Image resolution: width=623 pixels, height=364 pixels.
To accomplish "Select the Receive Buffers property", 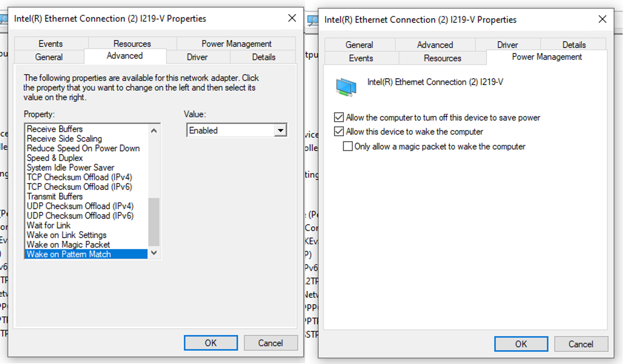I will (55, 129).
